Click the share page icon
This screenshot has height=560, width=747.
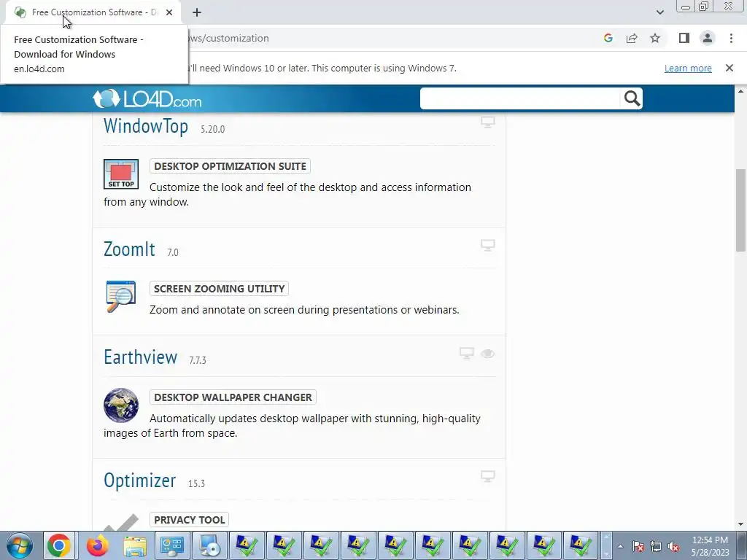point(632,38)
